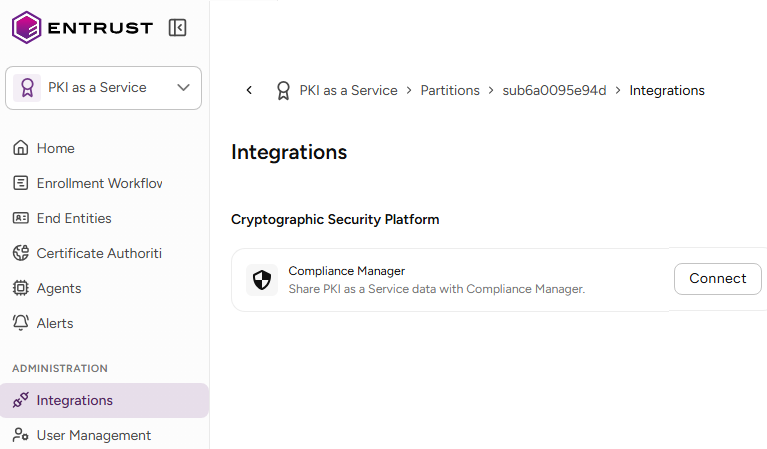Follow the Partitions breadcrumb link
767x449 pixels.
[450, 90]
